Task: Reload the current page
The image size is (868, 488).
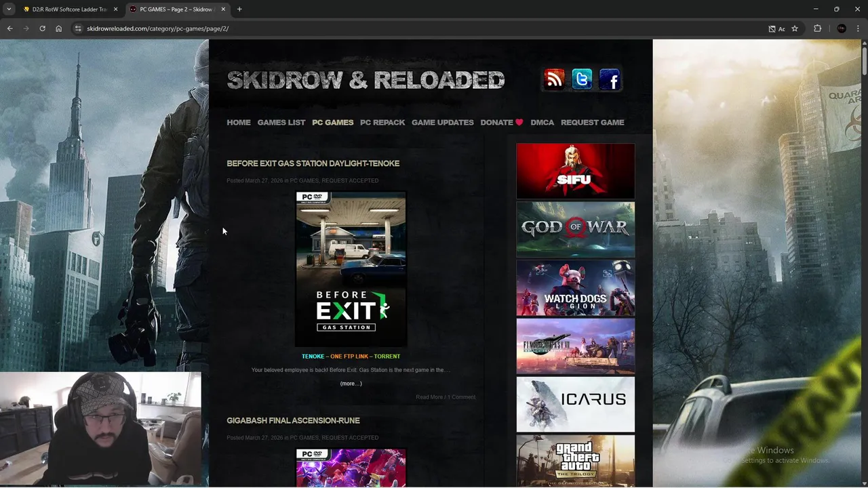Action: coord(42,28)
